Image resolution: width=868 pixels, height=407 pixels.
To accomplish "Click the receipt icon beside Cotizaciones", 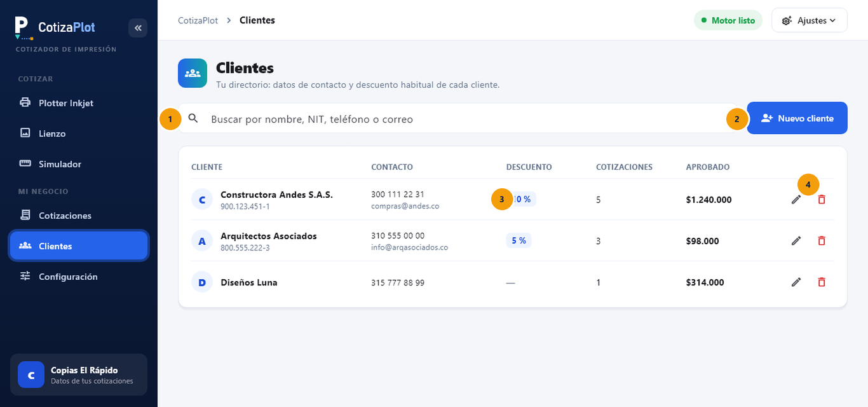I will [x=25, y=215].
